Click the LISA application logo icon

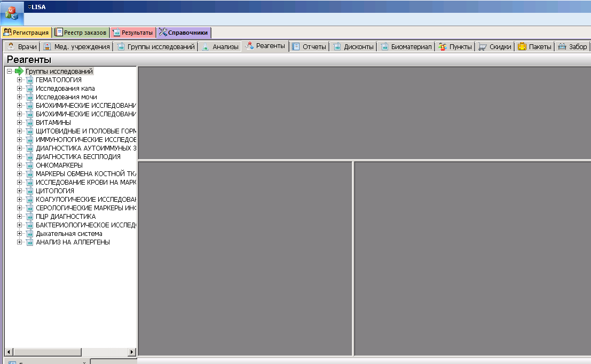click(12, 13)
